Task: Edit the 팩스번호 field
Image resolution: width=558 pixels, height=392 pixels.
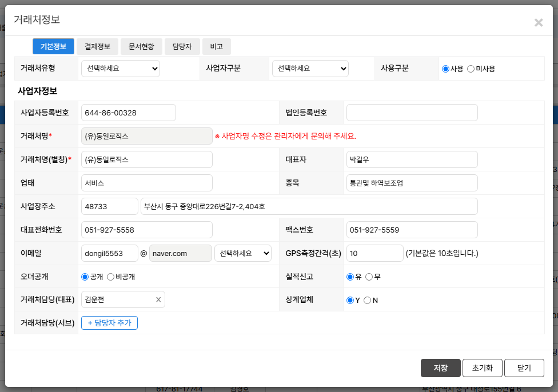Action: (x=412, y=230)
